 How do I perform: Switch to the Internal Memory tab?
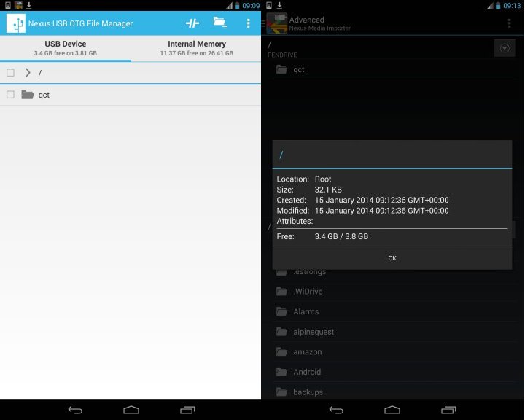click(197, 48)
